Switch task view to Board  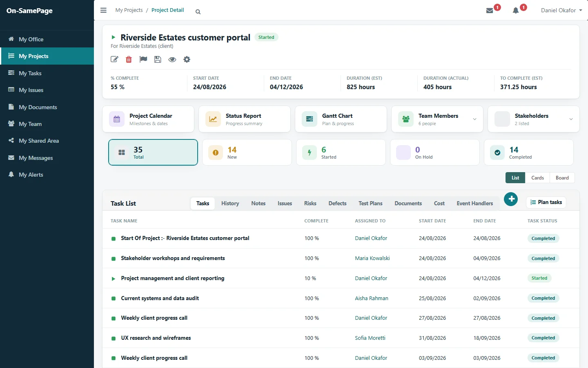562,178
